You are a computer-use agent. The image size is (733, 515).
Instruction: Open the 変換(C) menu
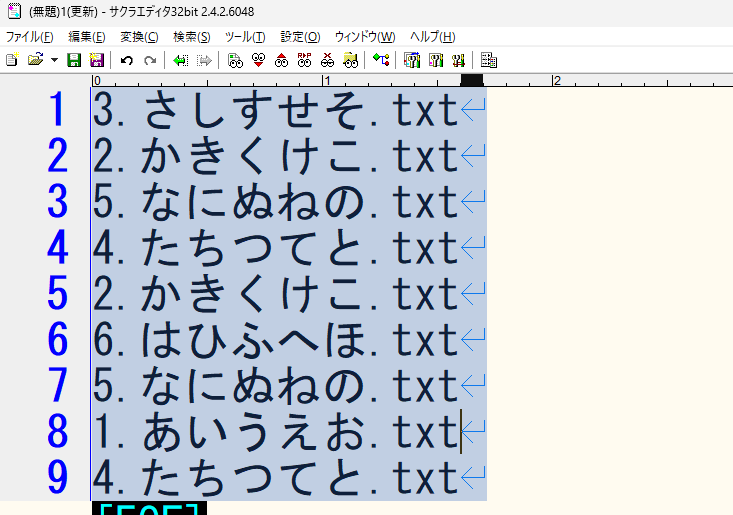click(139, 36)
